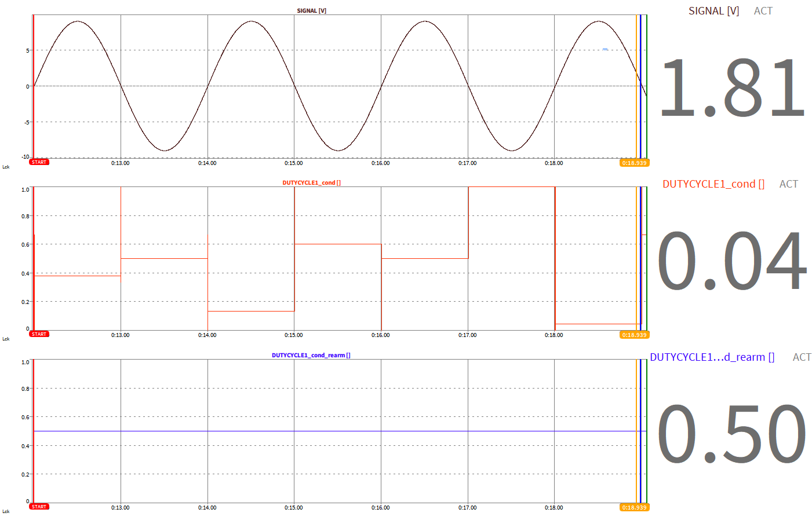
Task: Select the DUTYCYCLE1...d_rearm [] meter label
Action: (712, 357)
